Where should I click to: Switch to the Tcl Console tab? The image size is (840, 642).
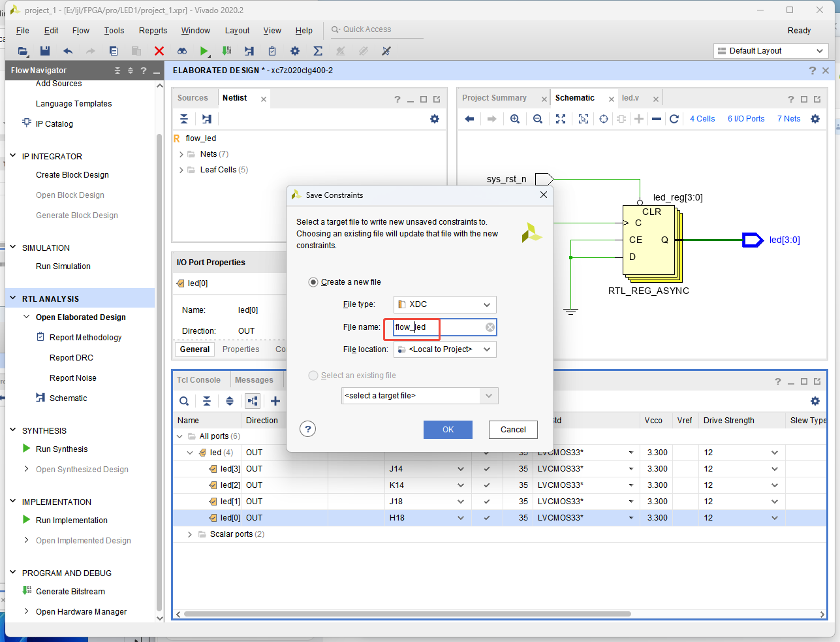(x=198, y=380)
